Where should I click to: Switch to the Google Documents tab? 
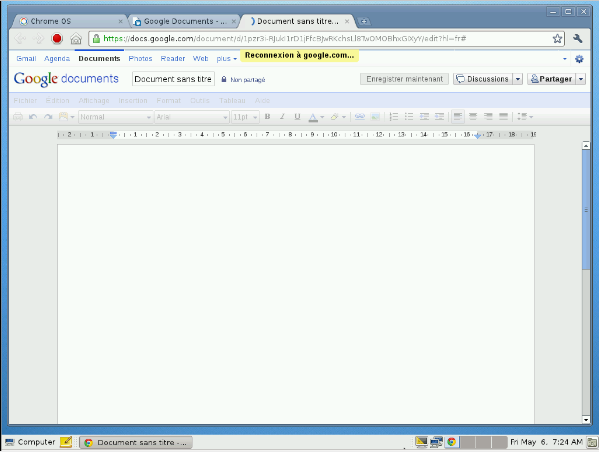pyautogui.click(x=185, y=21)
